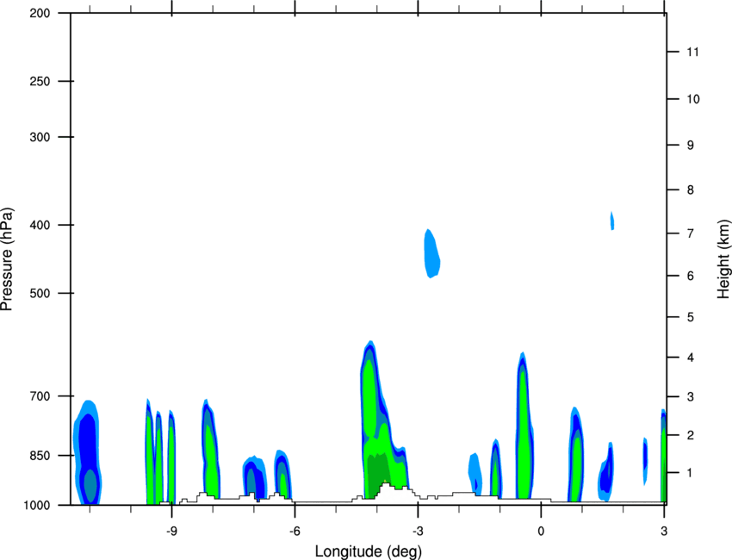Screen dimensions: 732x560
Task: Click the 1000 pressure tick label
Action: pos(36,506)
